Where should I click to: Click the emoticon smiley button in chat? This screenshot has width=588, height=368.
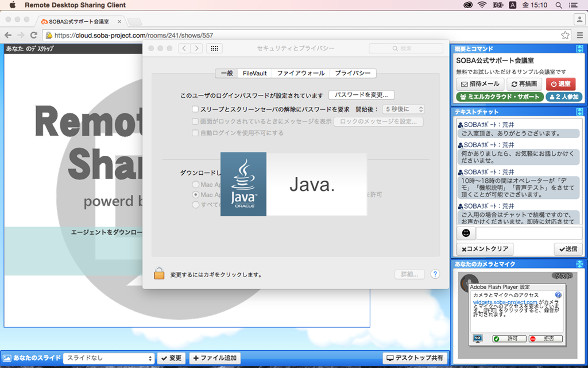click(466, 233)
